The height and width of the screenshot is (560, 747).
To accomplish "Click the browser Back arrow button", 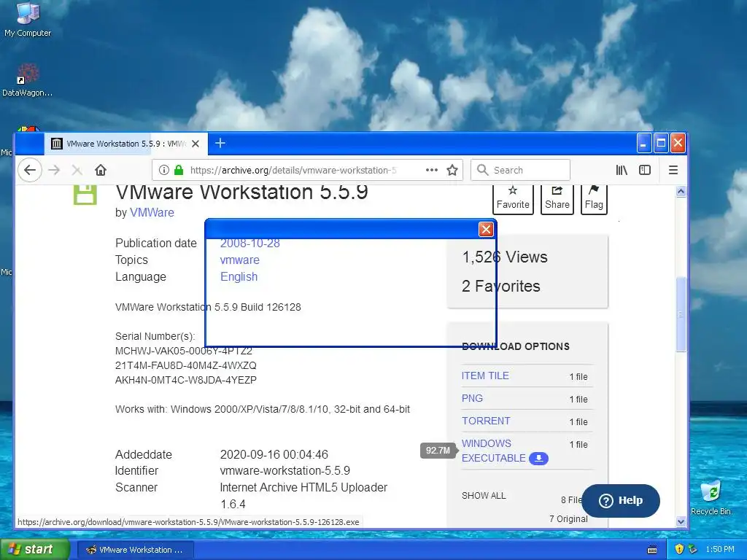I will pyautogui.click(x=30, y=170).
